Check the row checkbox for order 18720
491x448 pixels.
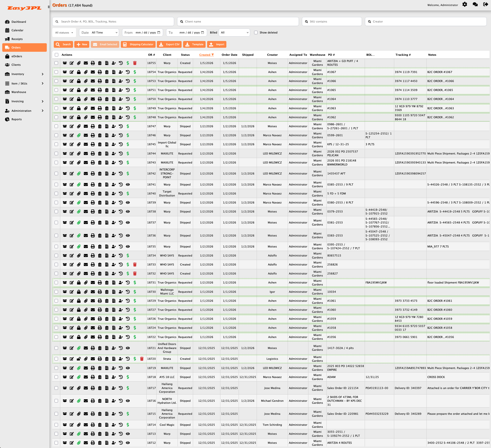coord(56,358)
